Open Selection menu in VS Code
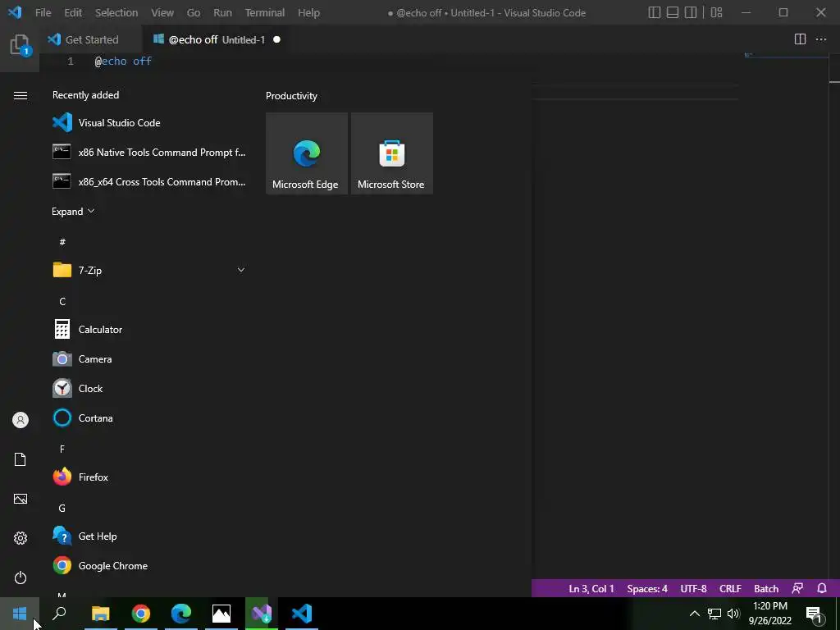Screen dimensions: 840x630 click(x=116, y=12)
